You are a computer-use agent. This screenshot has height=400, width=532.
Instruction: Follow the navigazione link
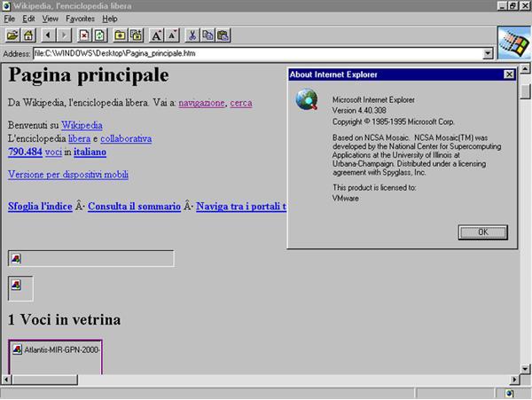point(201,103)
